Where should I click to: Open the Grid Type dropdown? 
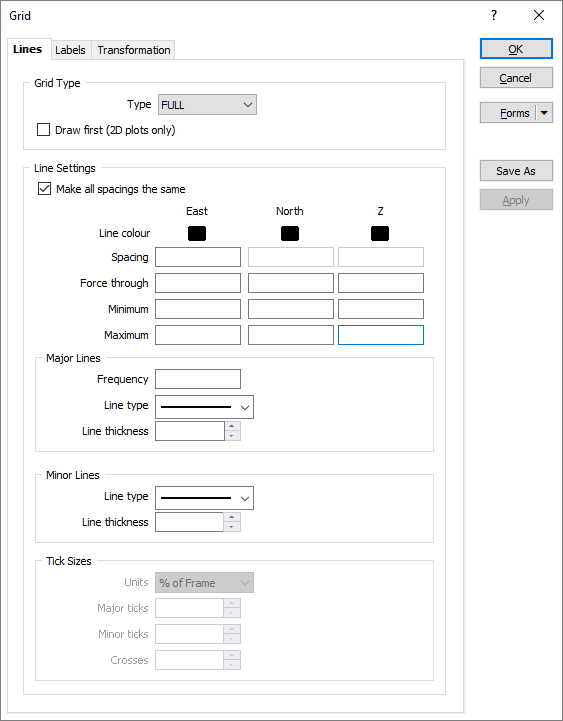click(x=207, y=105)
